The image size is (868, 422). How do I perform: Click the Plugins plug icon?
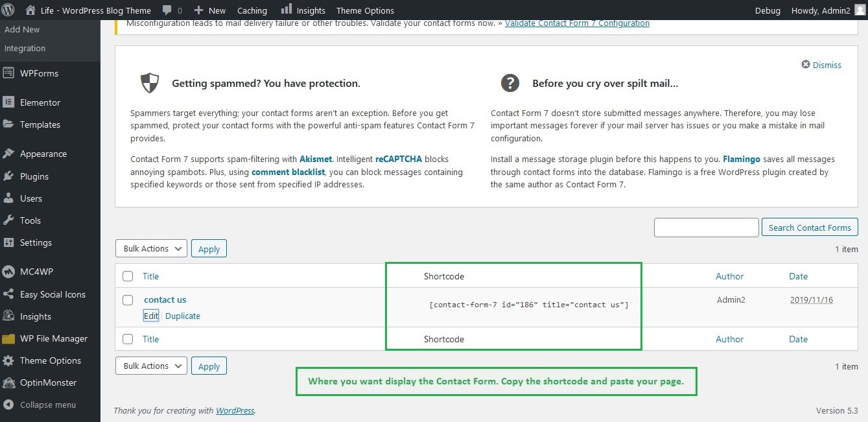8,176
